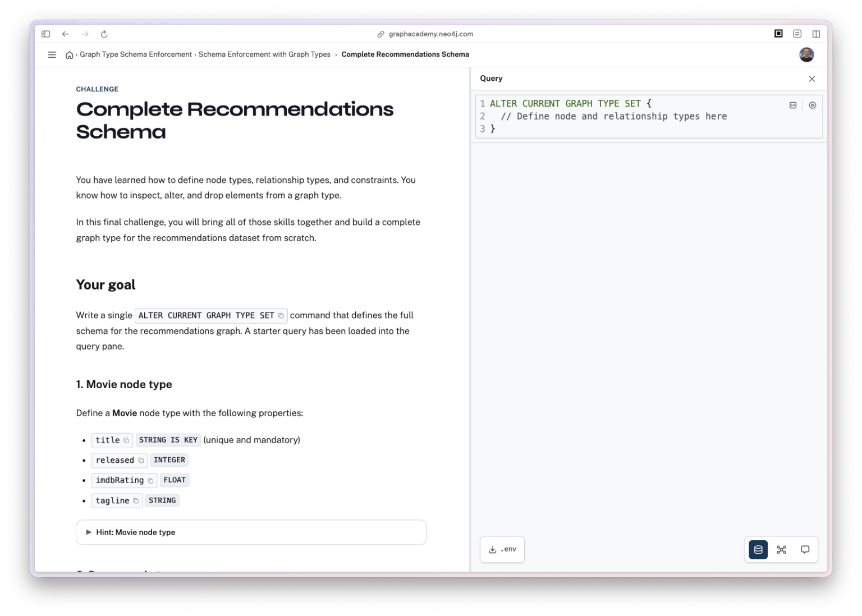Click the Your goal heading

[106, 285]
